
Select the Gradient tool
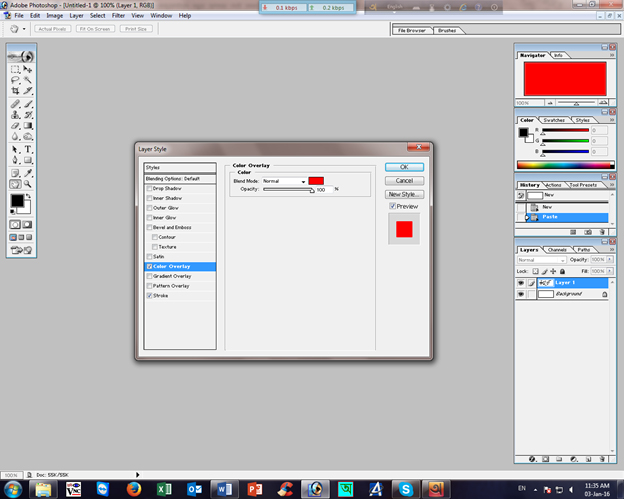tap(28, 126)
